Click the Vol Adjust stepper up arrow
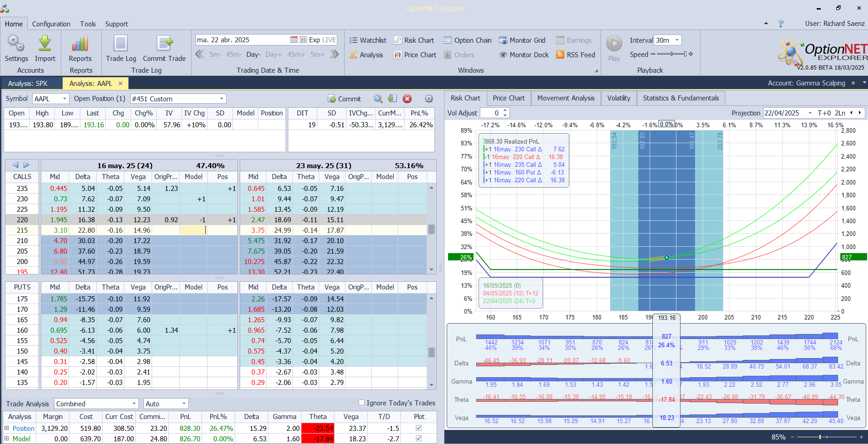 [x=505, y=110]
